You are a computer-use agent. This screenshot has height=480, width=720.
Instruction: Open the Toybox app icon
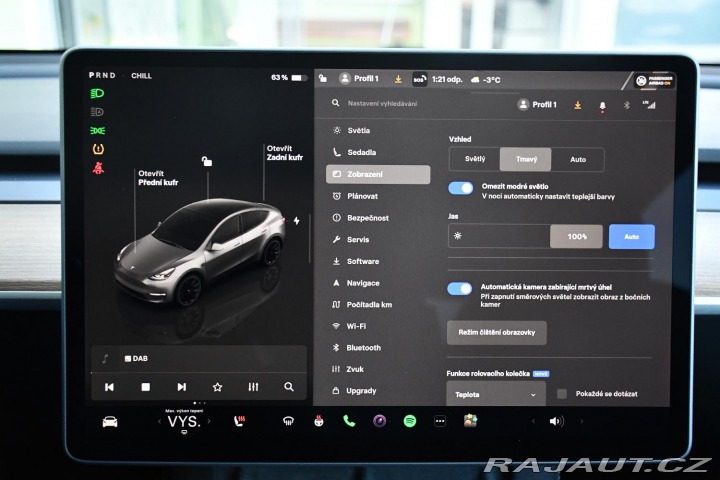pyautogui.click(x=470, y=421)
